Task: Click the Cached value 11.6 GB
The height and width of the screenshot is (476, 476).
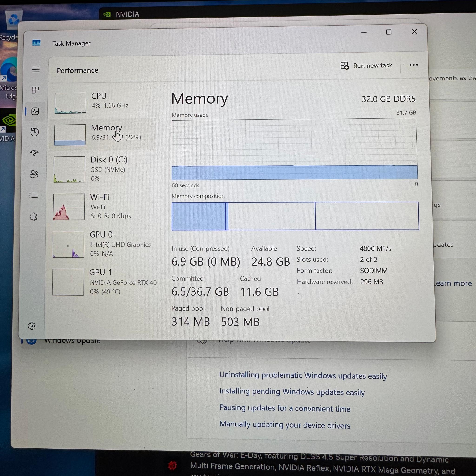Action: click(259, 292)
